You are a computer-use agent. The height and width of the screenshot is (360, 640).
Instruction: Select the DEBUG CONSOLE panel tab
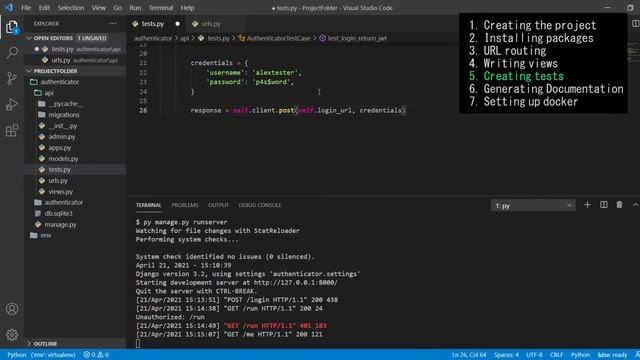click(260, 205)
